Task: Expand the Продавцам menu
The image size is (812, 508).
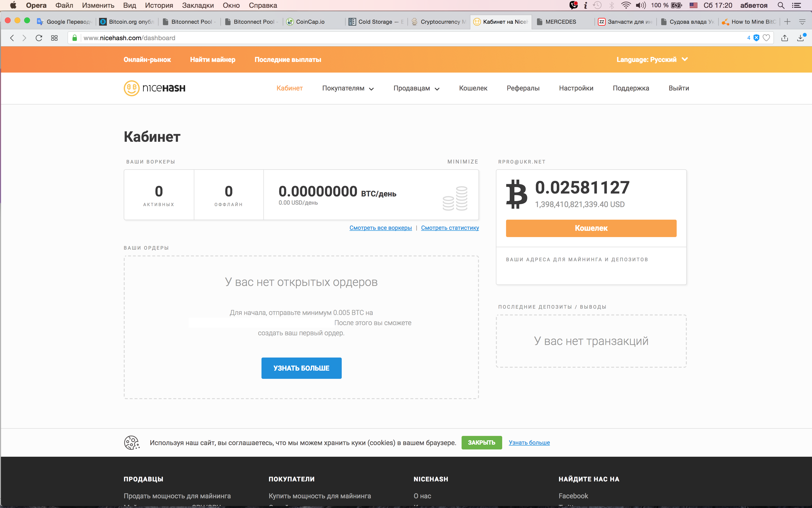Action: (416, 88)
